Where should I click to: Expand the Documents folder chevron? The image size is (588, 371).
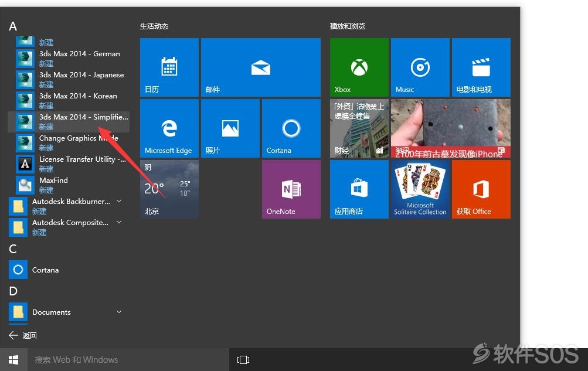119,312
